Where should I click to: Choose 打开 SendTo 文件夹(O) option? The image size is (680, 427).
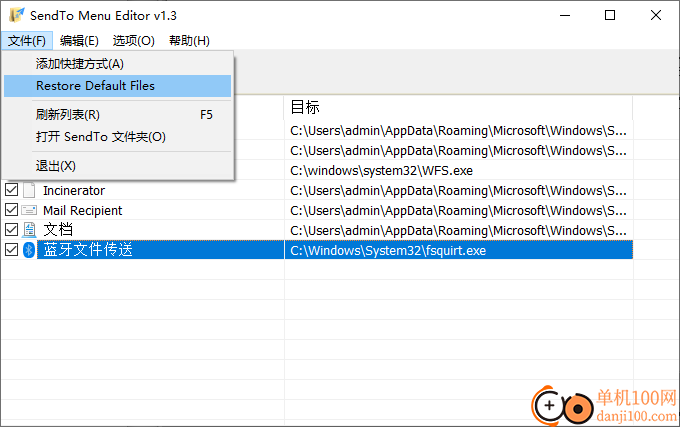tap(118, 137)
